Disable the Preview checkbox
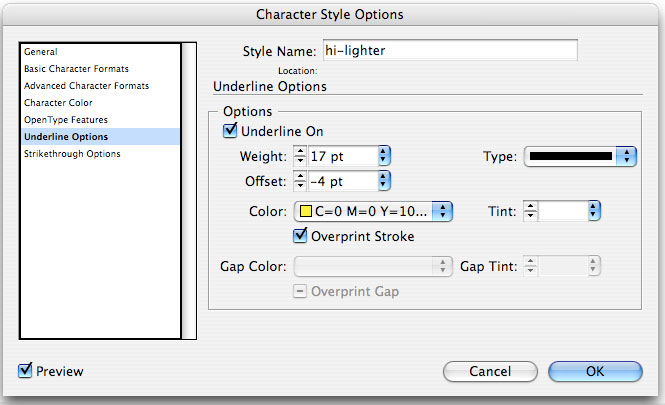The height and width of the screenshot is (405, 665). point(25,371)
